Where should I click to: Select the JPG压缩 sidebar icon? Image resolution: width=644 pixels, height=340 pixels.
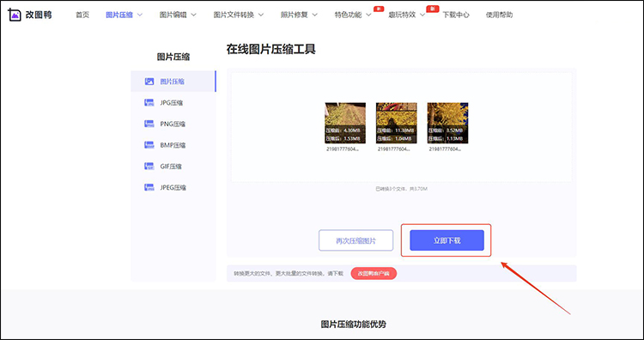pyautogui.click(x=149, y=103)
